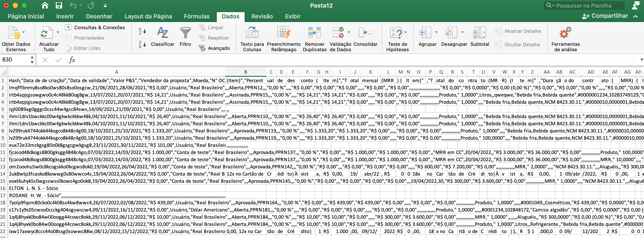The height and width of the screenshot is (238, 644).
Task: Click Remover Duplicatas icon
Action: (x=314, y=33)
